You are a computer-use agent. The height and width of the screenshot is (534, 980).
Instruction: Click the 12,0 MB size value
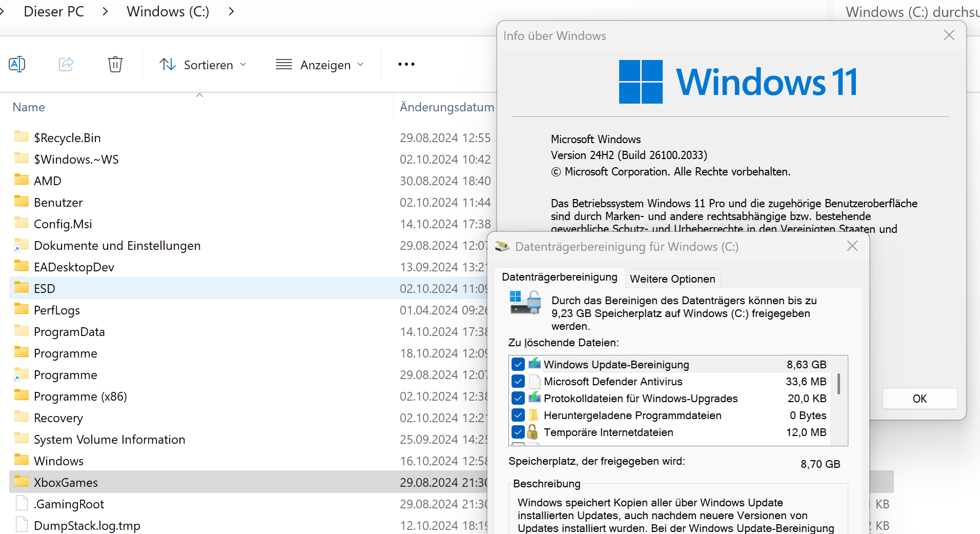click(x=806, y=432)
